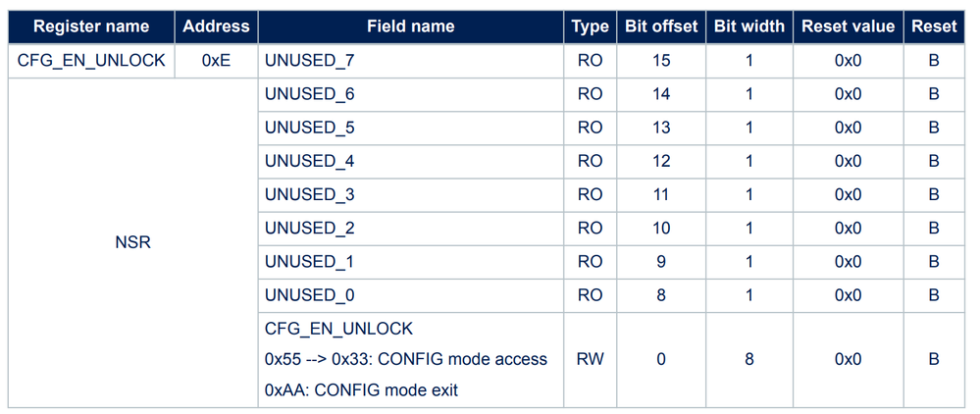
Task: Select the Bit offset column header
Action: tap(660, 26)
